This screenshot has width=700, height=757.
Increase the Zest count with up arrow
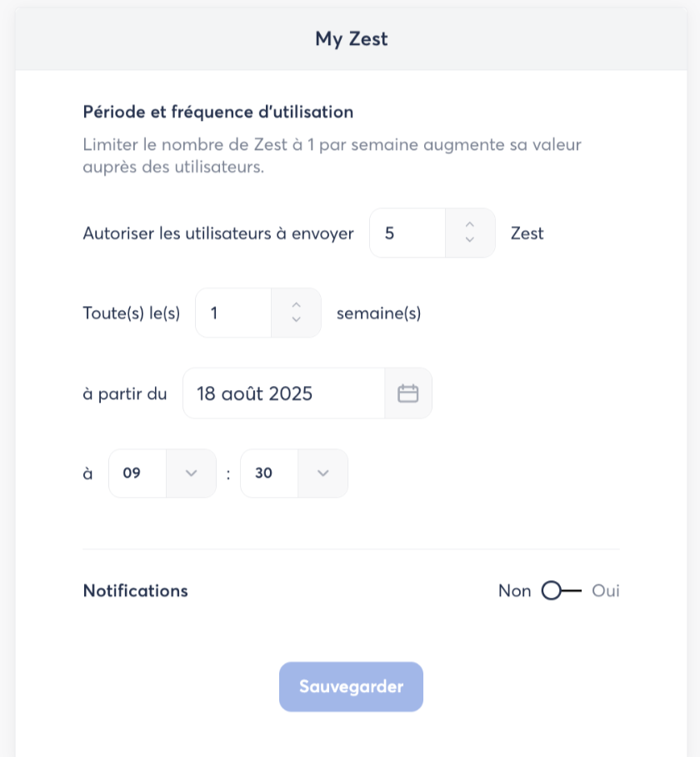click(x=470, y=224)
